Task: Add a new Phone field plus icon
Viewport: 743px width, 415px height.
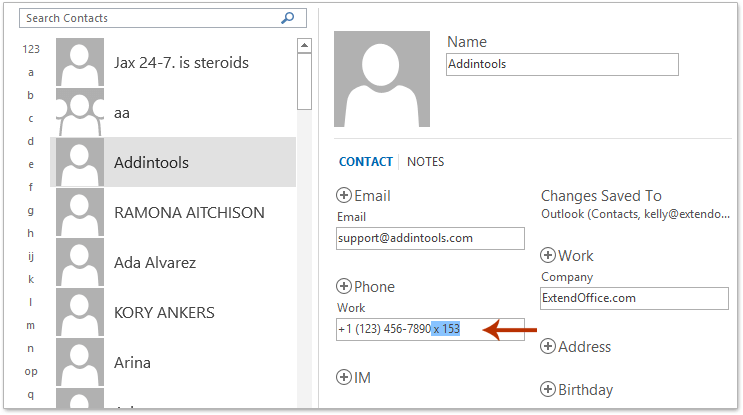Action: tap(344, 286)
